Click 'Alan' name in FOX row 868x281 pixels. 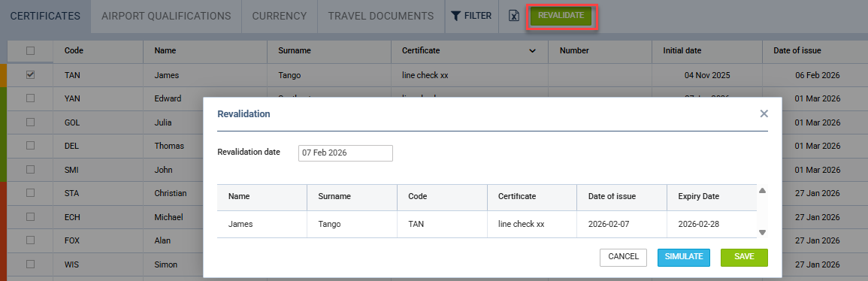(x=162, y=240)
